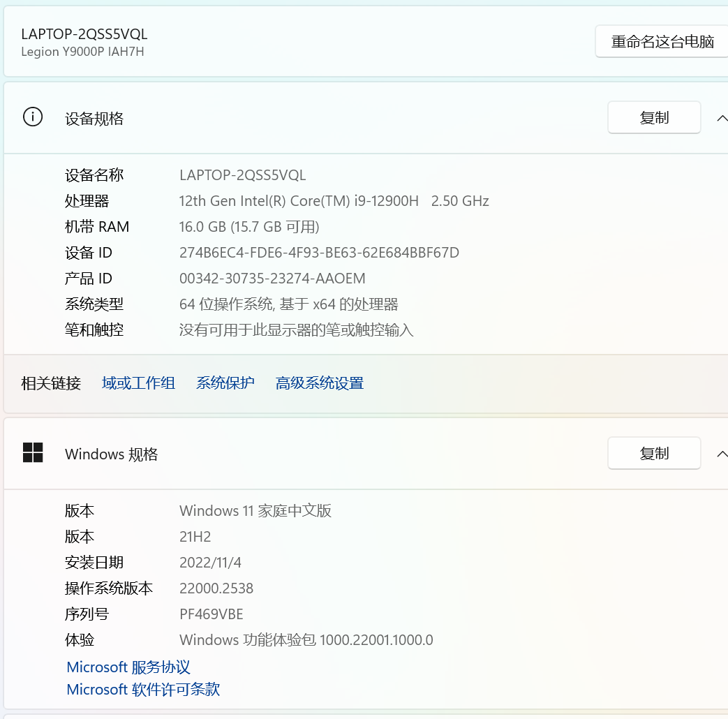Click the Windows 规格 section title
The width and height of the screenshot is (728, 719).
pyautogui.click(x=112, y=454)
